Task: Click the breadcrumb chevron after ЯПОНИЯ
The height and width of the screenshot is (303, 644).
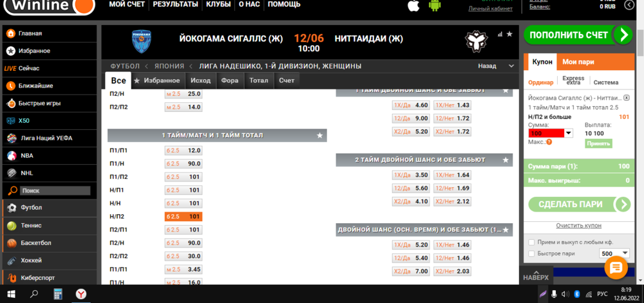Action: (x=191, y=66)
